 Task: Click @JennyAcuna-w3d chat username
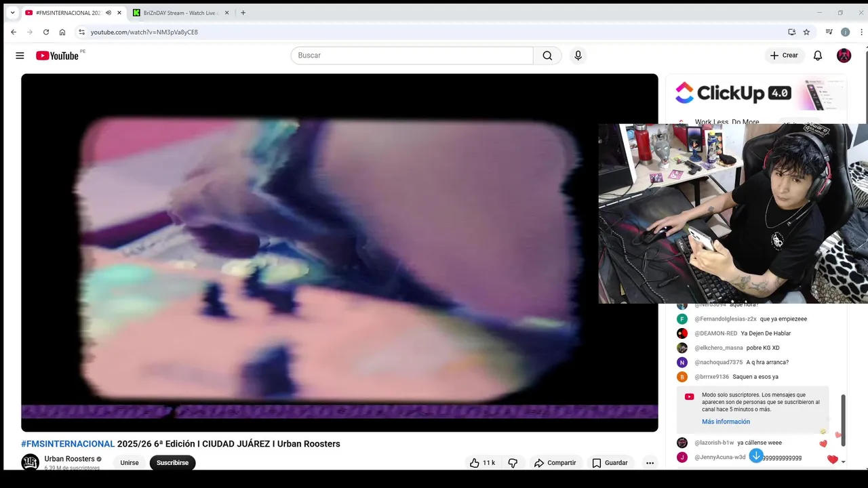tap(719, 457)
